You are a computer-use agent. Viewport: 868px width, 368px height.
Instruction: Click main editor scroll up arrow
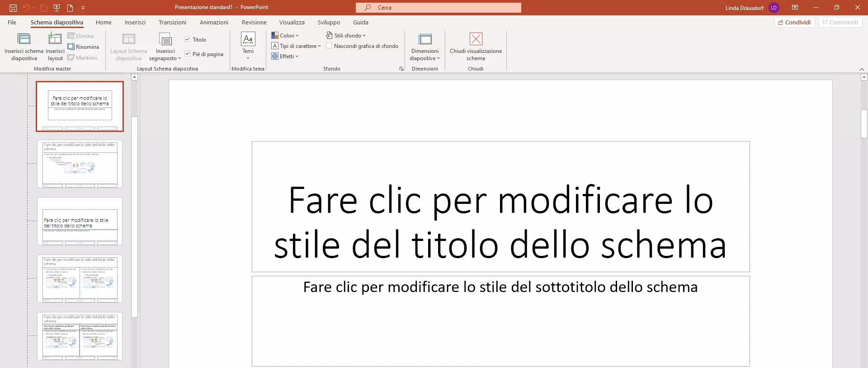coord(864,77)
